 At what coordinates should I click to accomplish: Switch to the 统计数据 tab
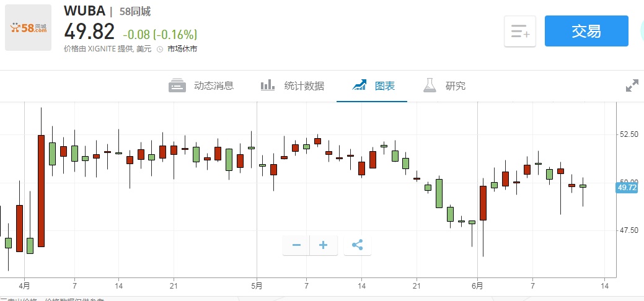tap(304, 86)
